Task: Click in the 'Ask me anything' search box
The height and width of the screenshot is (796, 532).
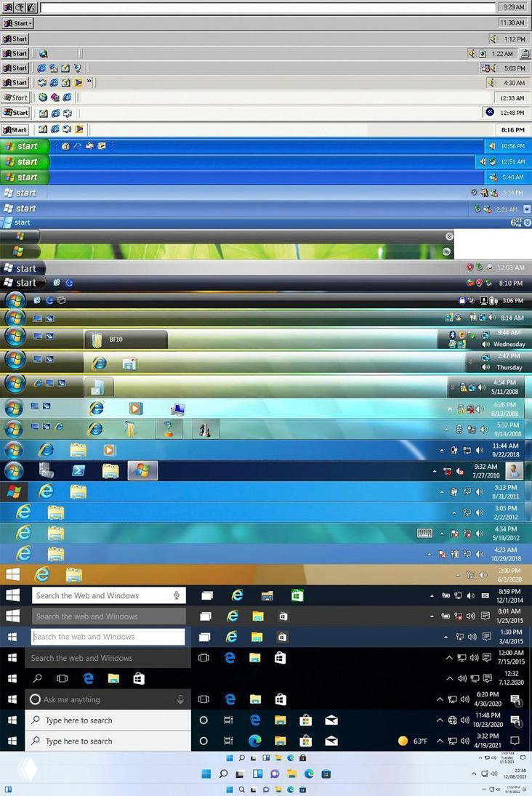Action: [108, 699]
